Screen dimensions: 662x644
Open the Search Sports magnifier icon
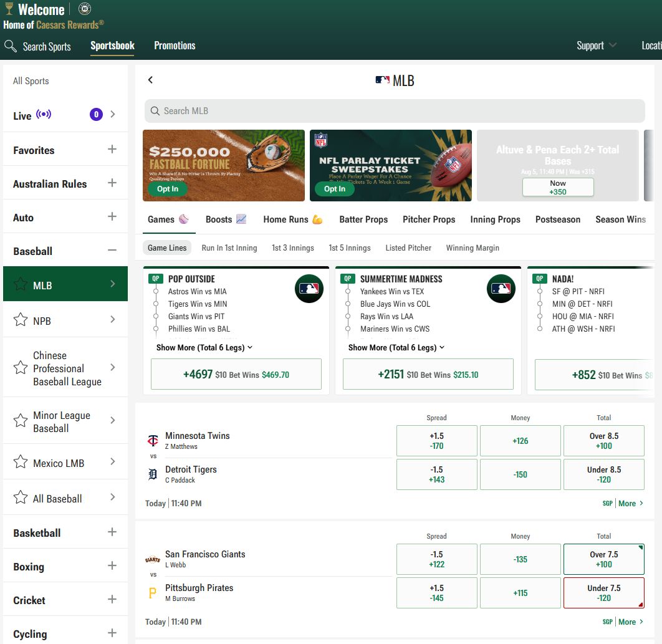(x=10, y=46)
